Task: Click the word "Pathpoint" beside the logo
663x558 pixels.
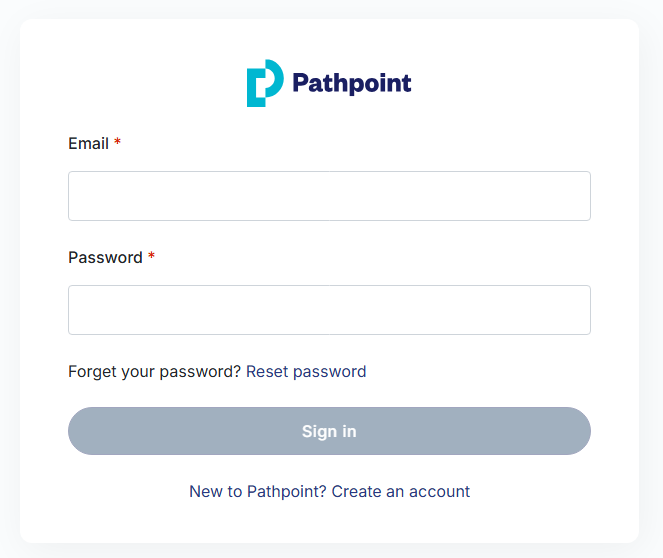Action: point(351,83)
